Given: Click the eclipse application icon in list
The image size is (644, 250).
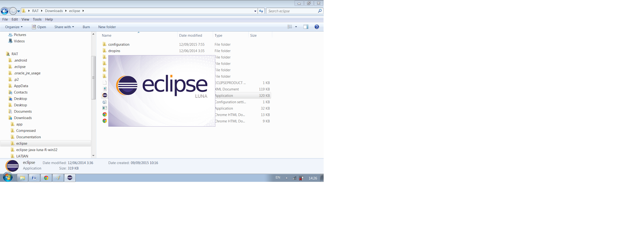Looking at the screenshot, I should click(x=105, y=95).
